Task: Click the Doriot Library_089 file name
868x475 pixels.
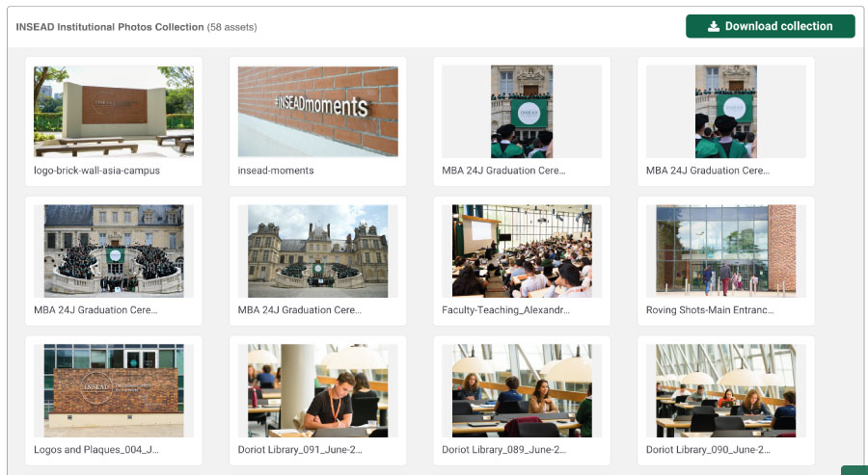Action: point(503,449)
